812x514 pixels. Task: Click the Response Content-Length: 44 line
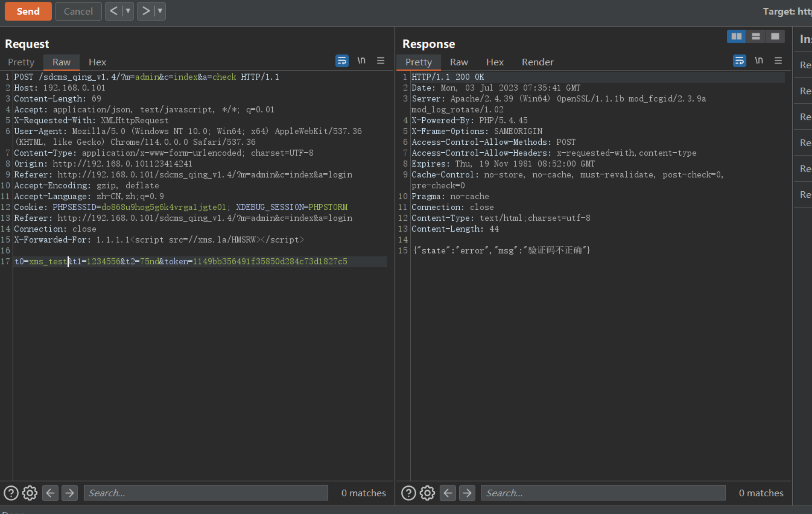coord(455,229)
